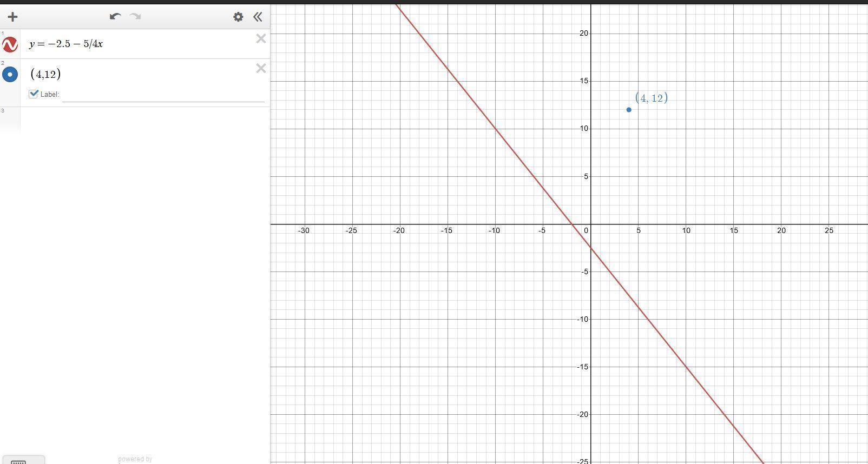Image resolution: width=868 pixels, height=464 pixels.
Task: Open the Add Item plus menu
Action: click(x=12, y=17)
